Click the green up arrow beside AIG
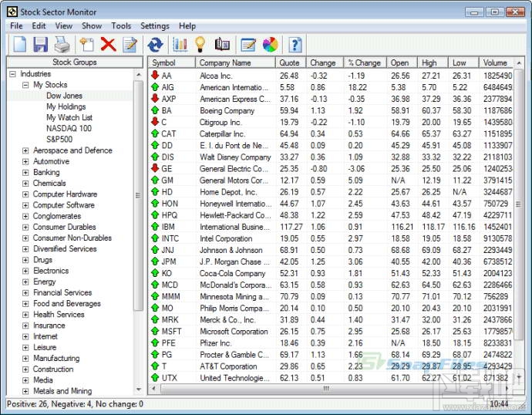 pos(155,87)
